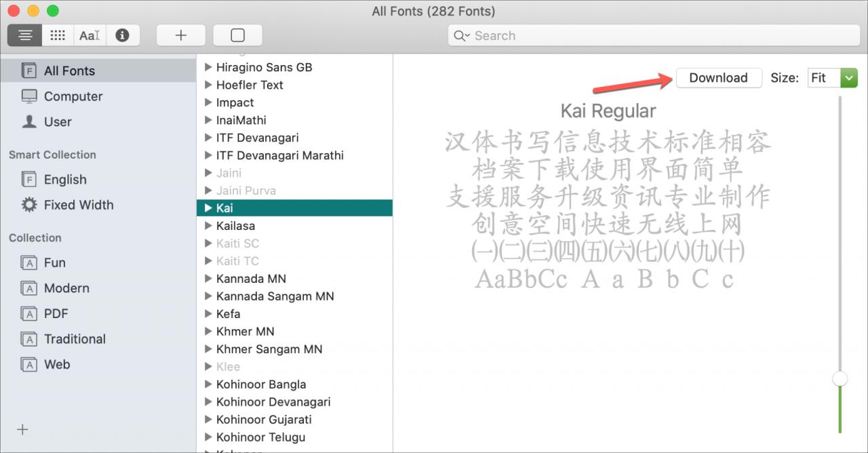Select the User library icon

pos(29,121)
